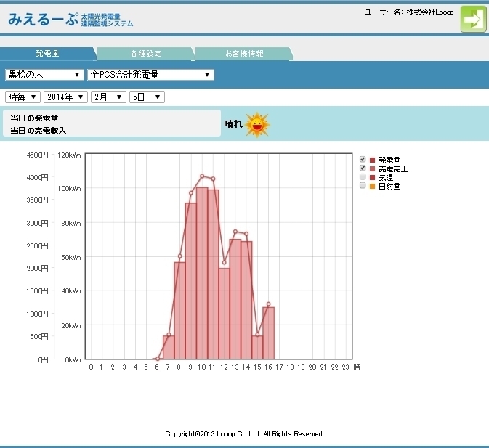Switch to the お客様情報 tab

243,54
